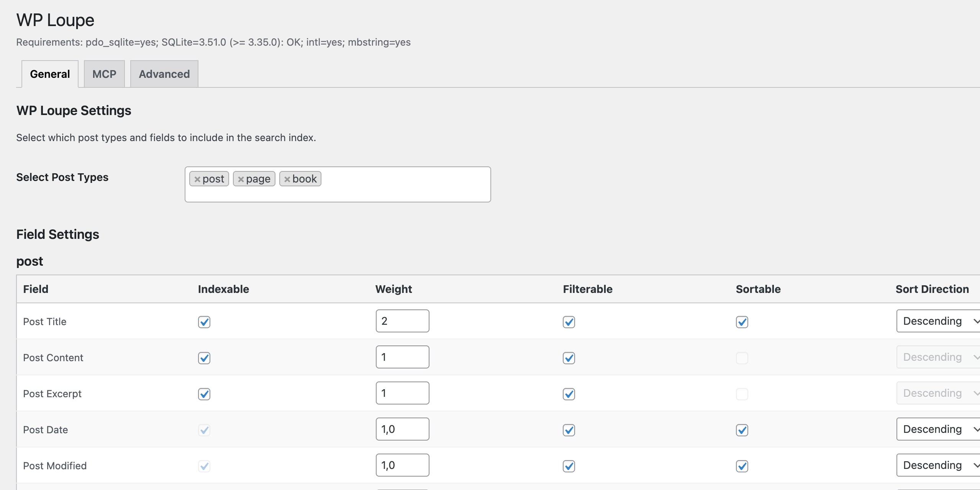Screen dimensions: 980x490
Task: Click the Post Date weight field
Action: coord(402,429)
